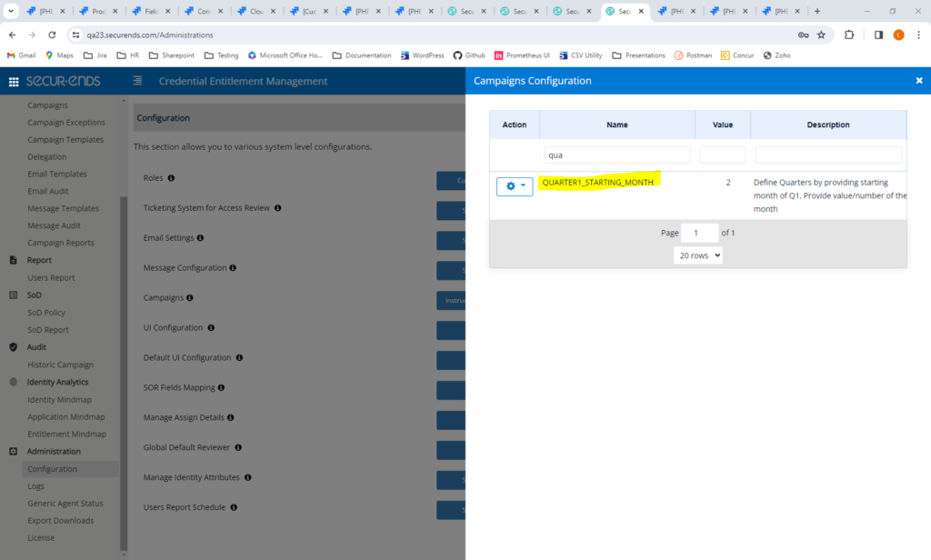Expand the Audit section in sidebar
The image size is (931, 560).
(36, 346)
